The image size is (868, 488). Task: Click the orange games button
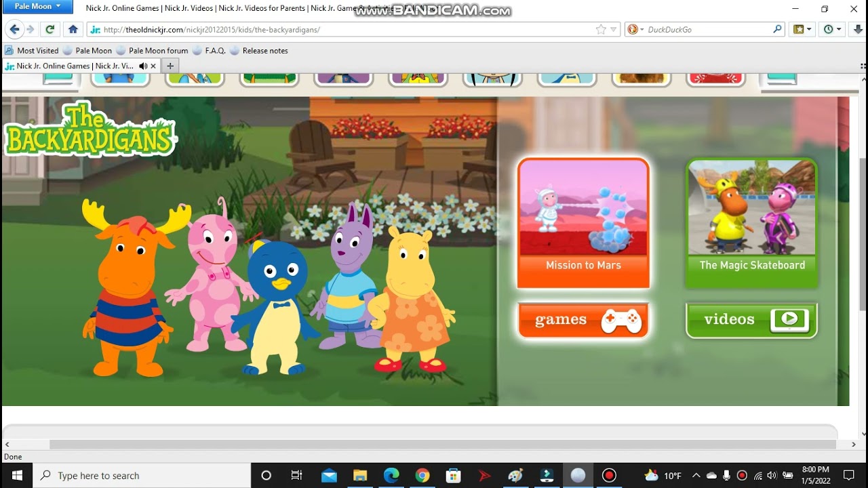click(x=583, y=320)
